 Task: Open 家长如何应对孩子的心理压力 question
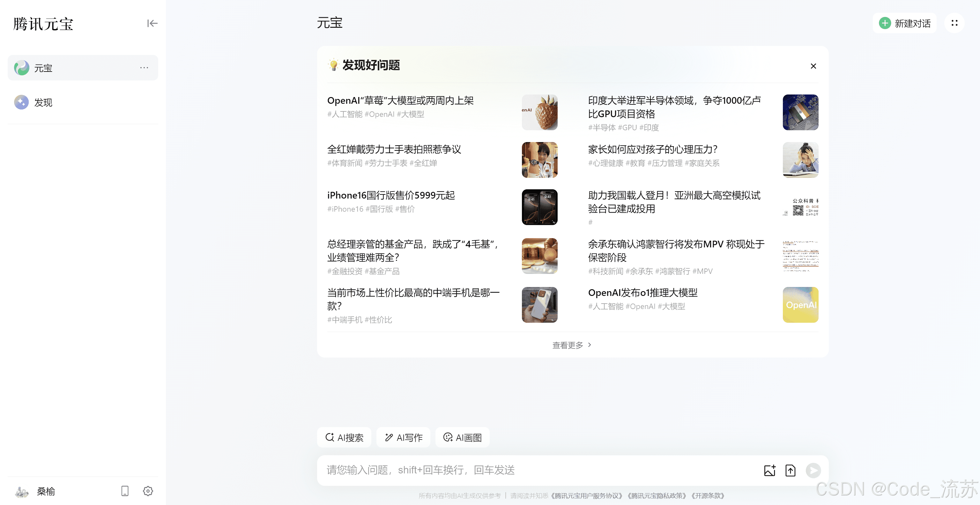coord(653,149)
